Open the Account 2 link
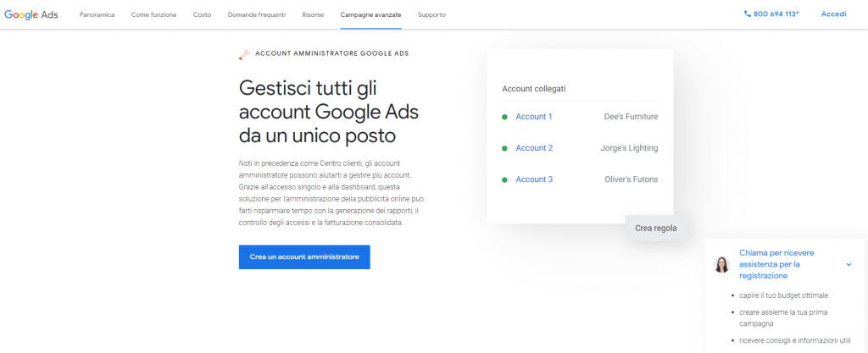This screenshot has height=353, width=868. pyautogui.click(x=534, y=148)
